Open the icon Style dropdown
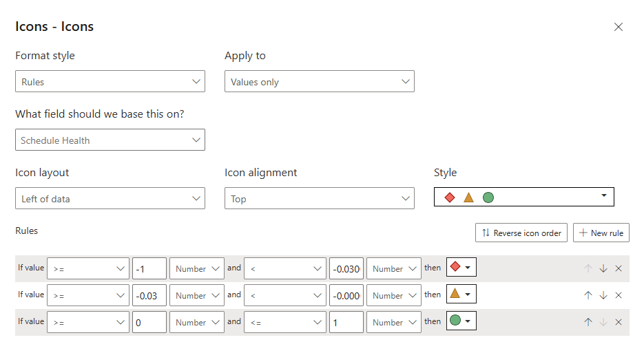Screen dimensions: 644x353 pyautogui.click(x=524, y=197)
